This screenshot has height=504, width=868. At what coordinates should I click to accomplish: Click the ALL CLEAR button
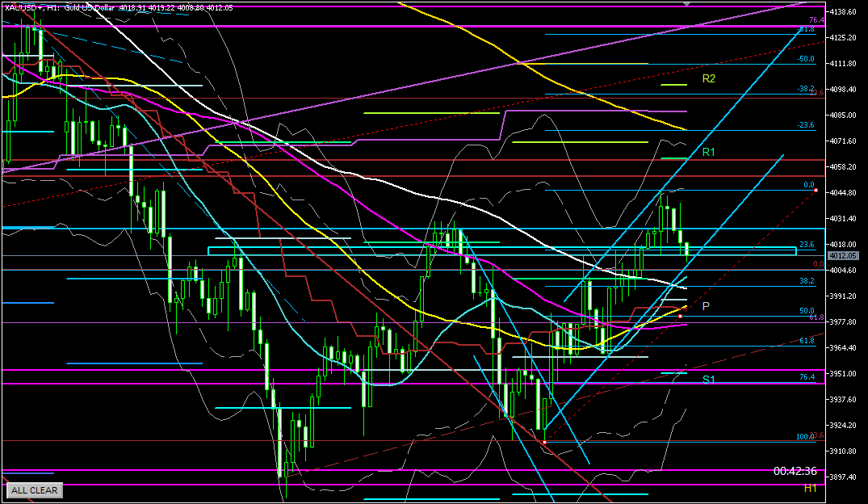34,490
